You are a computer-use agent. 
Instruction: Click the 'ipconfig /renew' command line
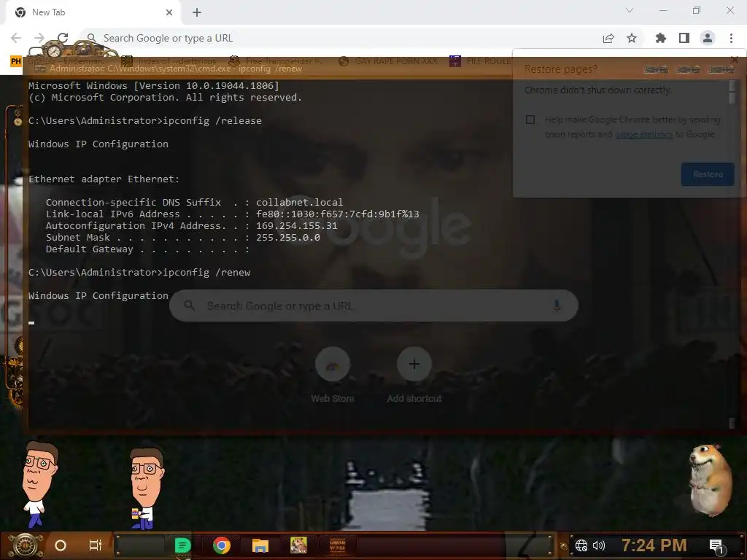point(139,273)
